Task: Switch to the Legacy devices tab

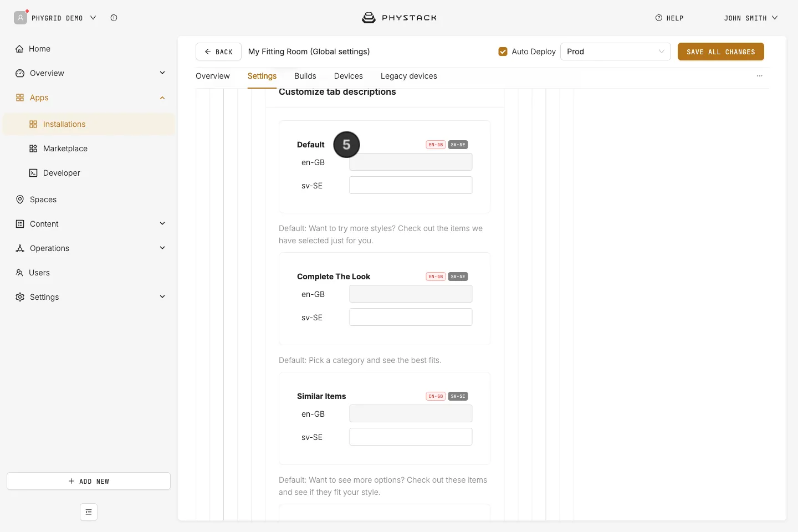Action: tap(409, 76)
